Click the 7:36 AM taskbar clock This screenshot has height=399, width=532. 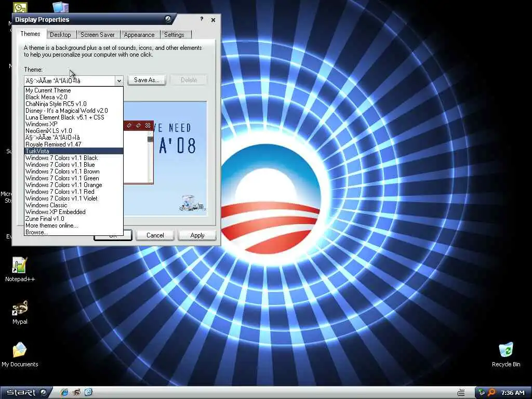[x=513, y=393]
